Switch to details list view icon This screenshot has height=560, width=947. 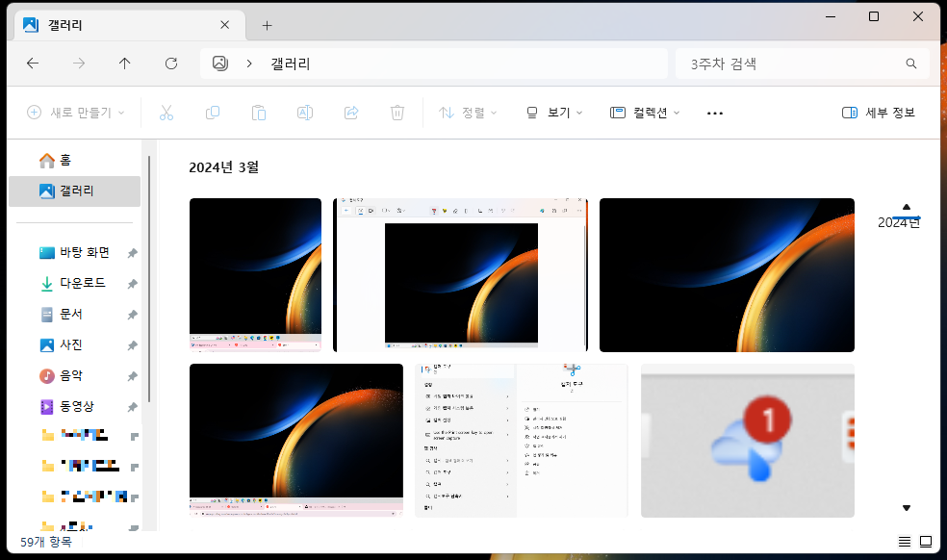(904, 542)
